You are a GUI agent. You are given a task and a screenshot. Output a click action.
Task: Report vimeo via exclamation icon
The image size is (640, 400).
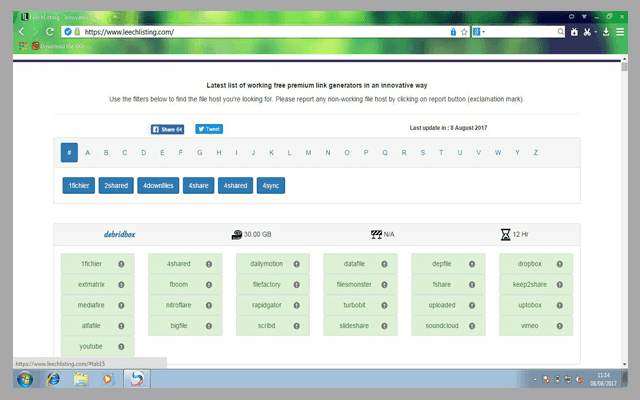pyautogui.click(x=560, y=326)
